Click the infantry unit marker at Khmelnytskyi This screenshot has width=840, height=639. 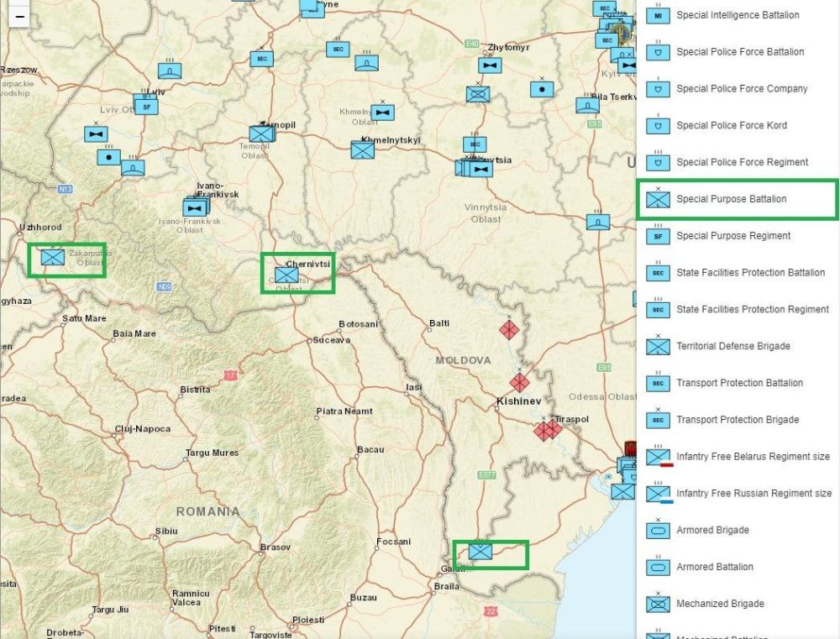[x=363, y=150]
